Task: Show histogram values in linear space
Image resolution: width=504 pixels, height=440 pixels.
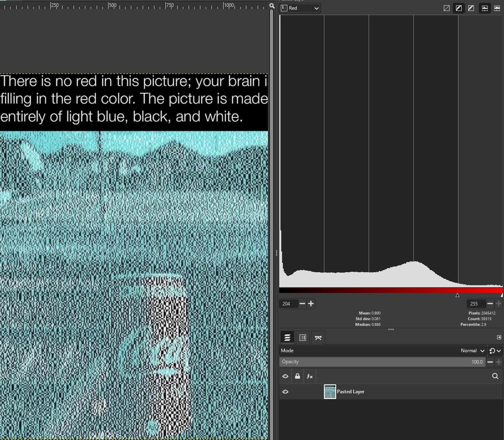Action: tap(447, 8)
